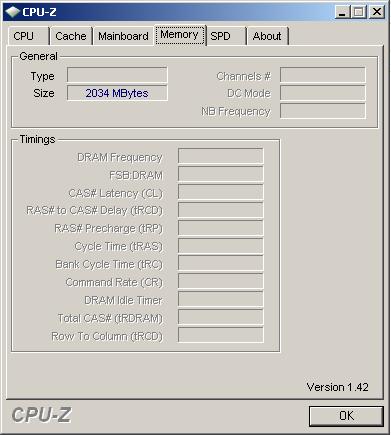Click the CPU-Z logo at the bottom
This screenshot has height=435, width=391.
pyautogui.click(x=41, y=415)
